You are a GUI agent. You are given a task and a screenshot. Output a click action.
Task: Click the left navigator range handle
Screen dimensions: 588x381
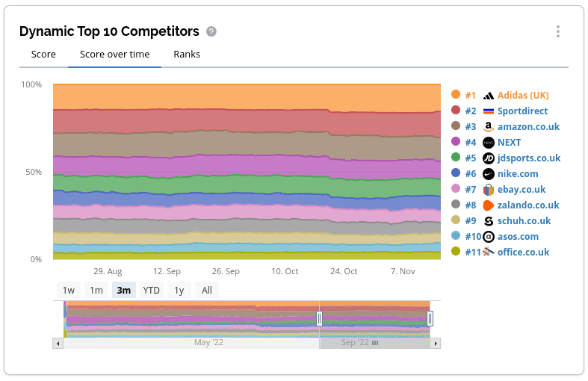tap(320, 319)
